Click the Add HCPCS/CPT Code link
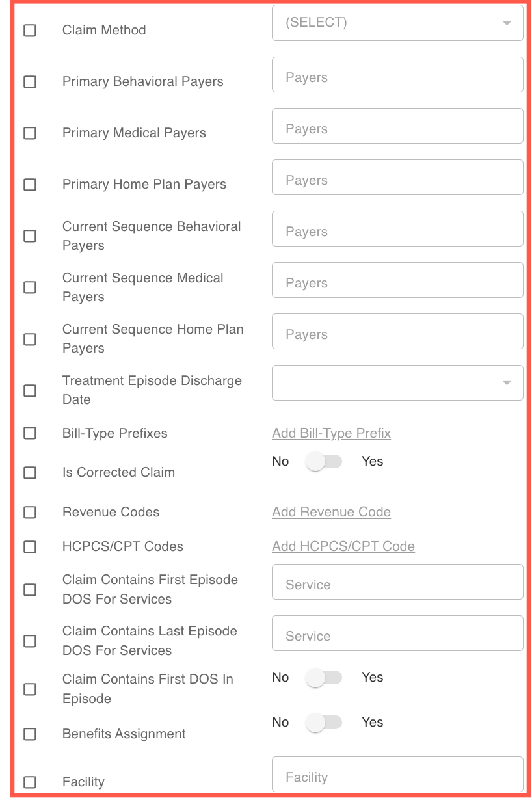The width and height of the screenshot is (532, 800). click(x=343, y=547)
